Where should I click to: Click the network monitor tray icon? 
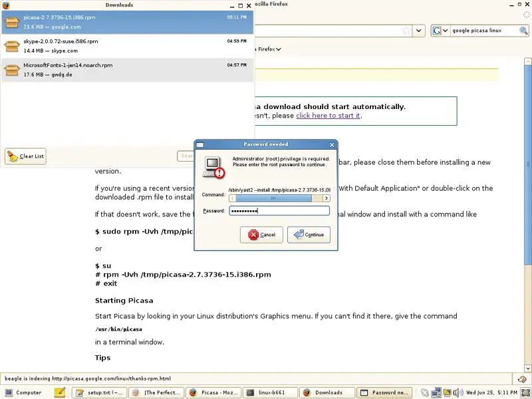click(436, 392)
